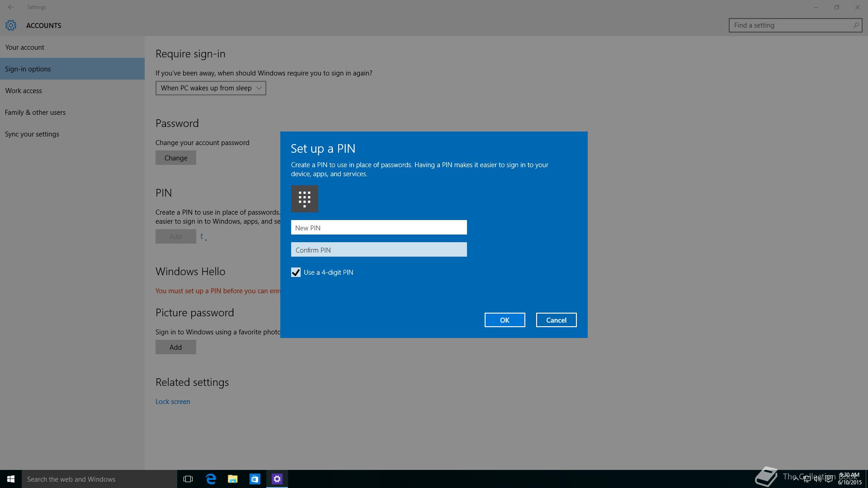Open the network status tray icon
868x488 pixels.
[807, 479]
